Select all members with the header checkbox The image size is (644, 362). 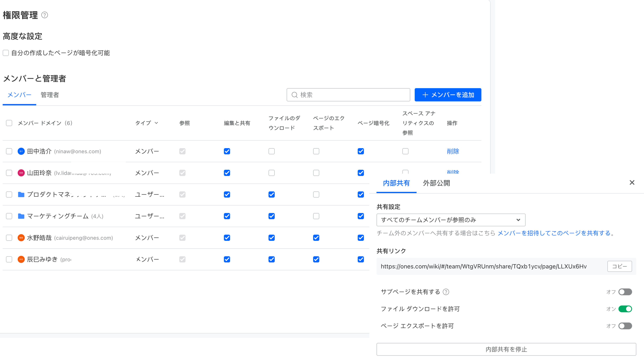pyautogui.click(x=9, y=123)
